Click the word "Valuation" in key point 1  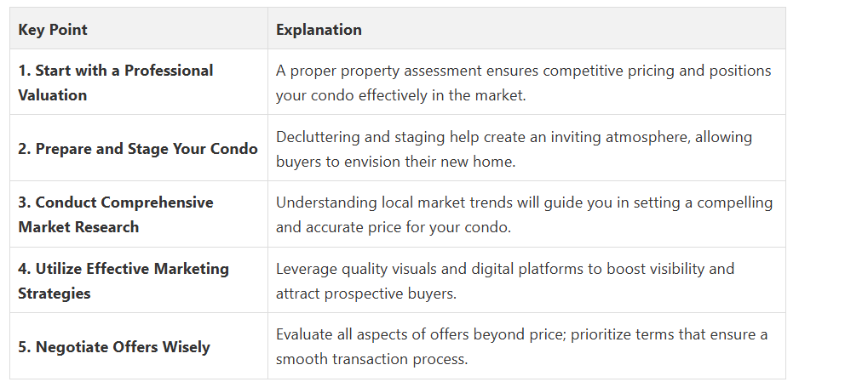(53, 95)
